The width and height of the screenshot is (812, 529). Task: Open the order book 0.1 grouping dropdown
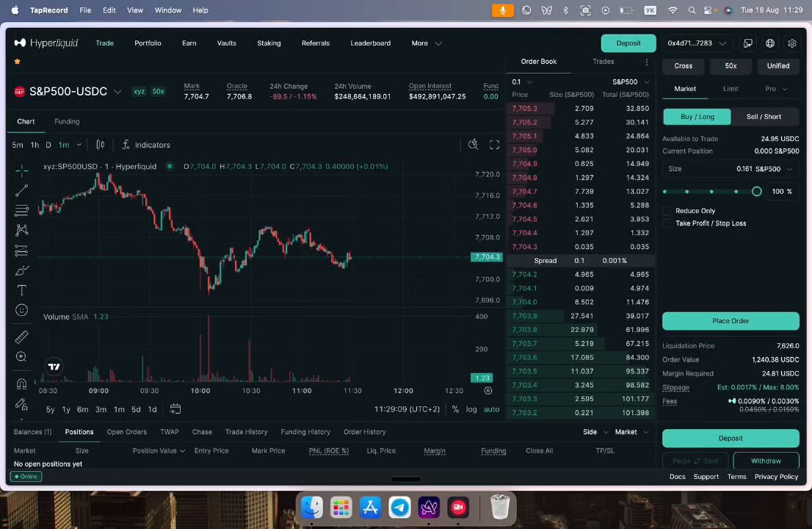point(522,82)
